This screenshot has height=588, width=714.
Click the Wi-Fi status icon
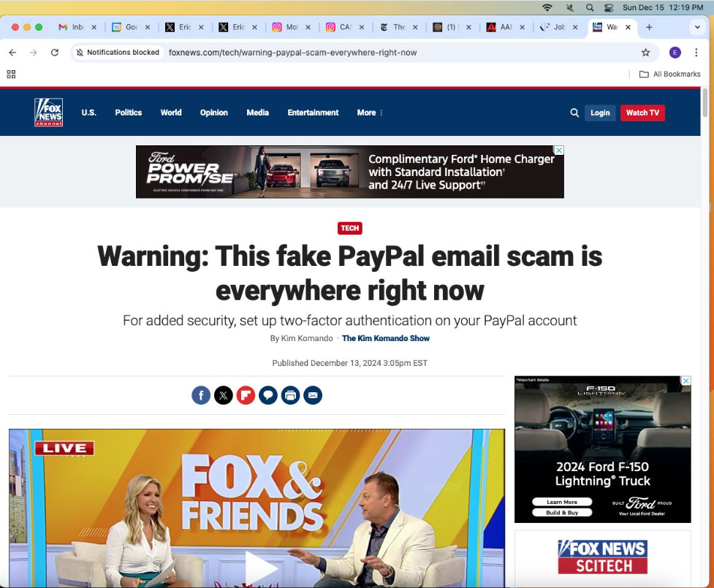[x=547, y=7]
